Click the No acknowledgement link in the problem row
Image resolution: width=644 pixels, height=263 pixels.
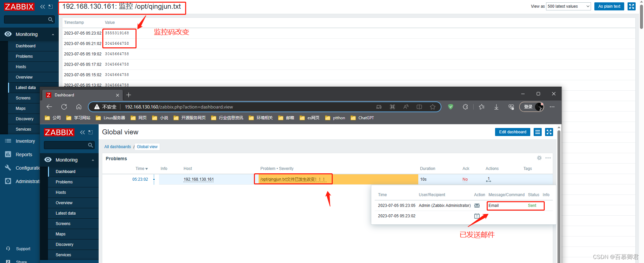465,179
